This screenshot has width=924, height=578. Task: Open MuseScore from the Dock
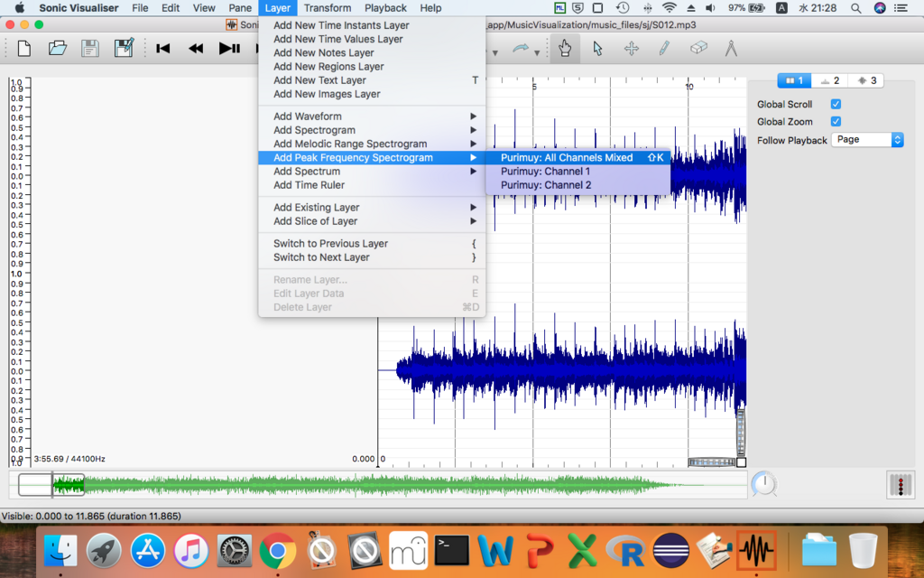coord(409,551)
